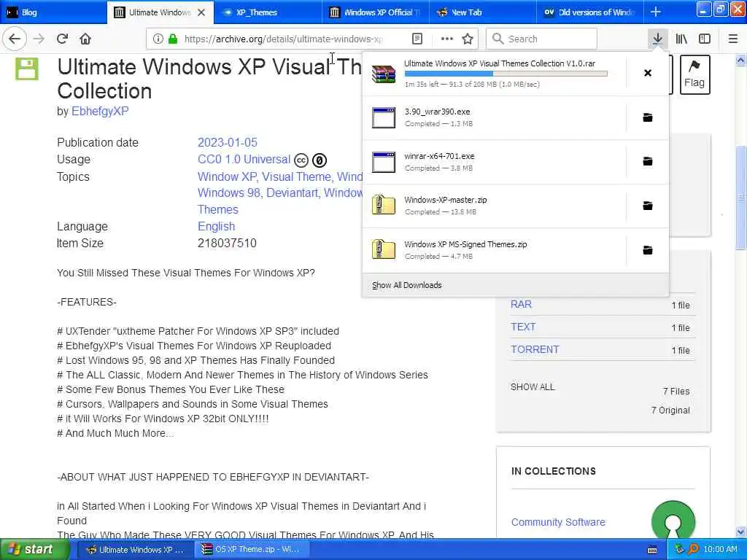Download TORRENT file option
Image resolution: width=747 pixels, height=560 pixels.
(x=535, y=349)
